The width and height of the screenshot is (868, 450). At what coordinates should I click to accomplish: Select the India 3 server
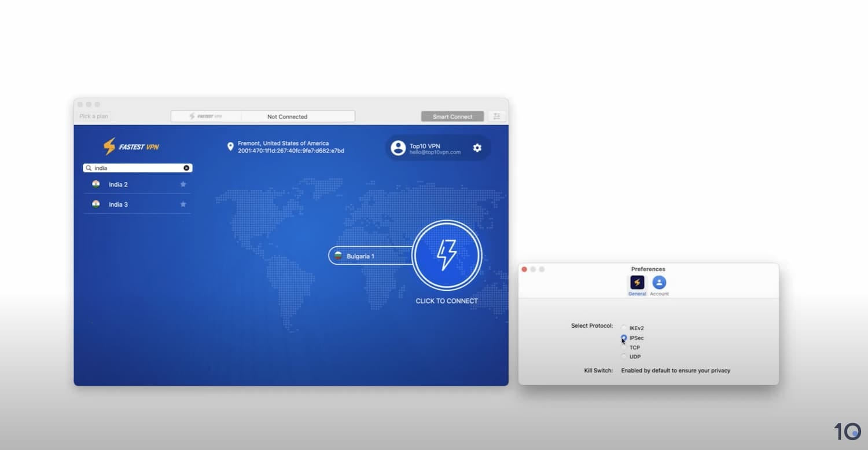pos(137,204)
